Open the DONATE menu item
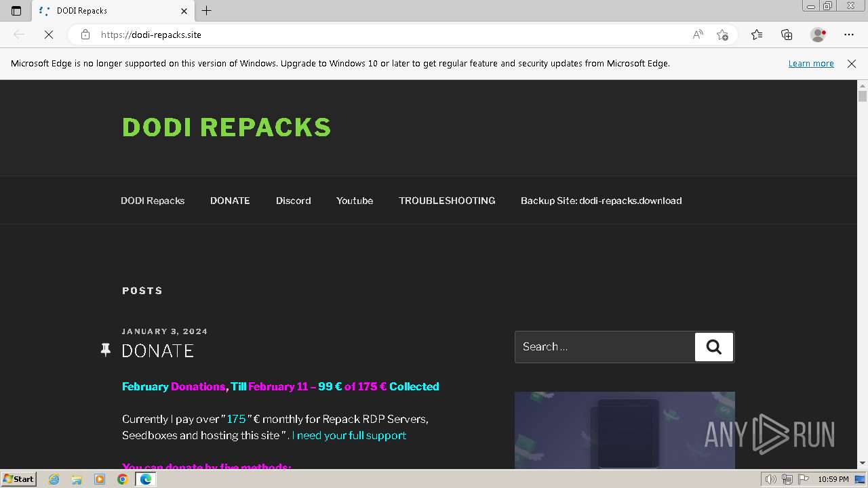868x488 pixels. tap(230, 201)
